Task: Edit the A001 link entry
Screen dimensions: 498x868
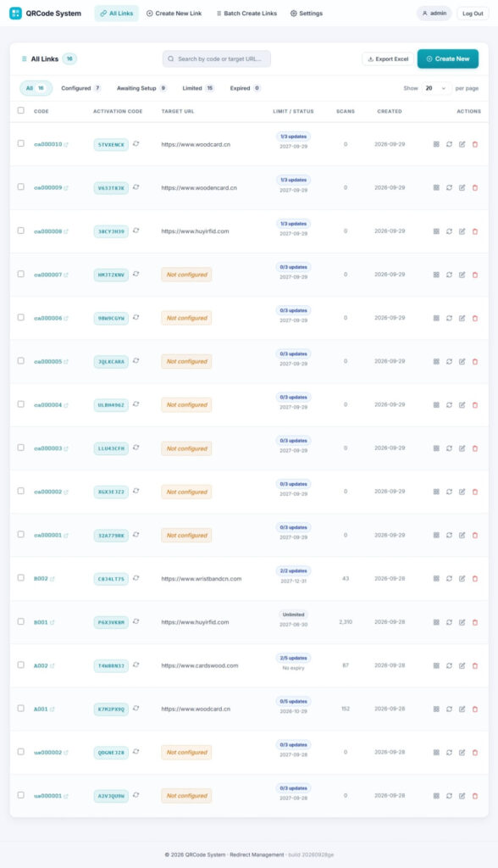Action: [462, 709]
